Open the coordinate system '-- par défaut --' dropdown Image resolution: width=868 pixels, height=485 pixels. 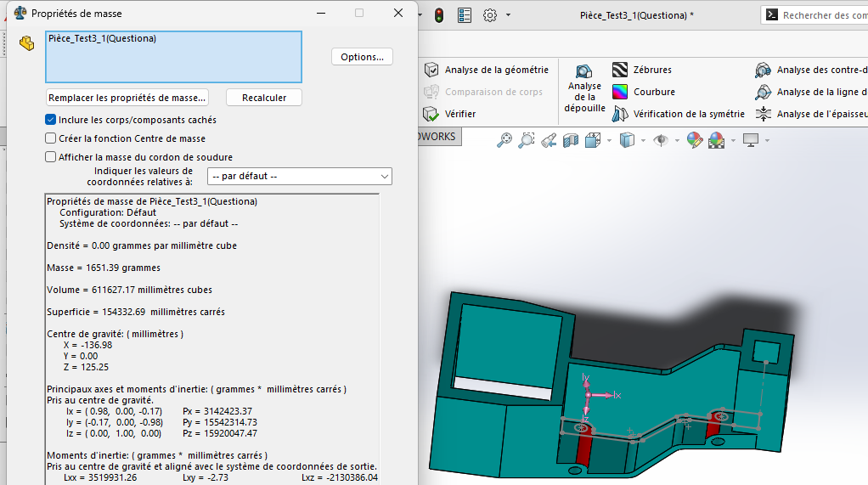click(300, 176)
